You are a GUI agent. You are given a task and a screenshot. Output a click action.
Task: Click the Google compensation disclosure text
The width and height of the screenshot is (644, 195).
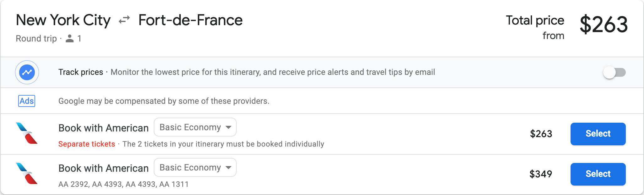pyautogui.click(x=164, y=101)
